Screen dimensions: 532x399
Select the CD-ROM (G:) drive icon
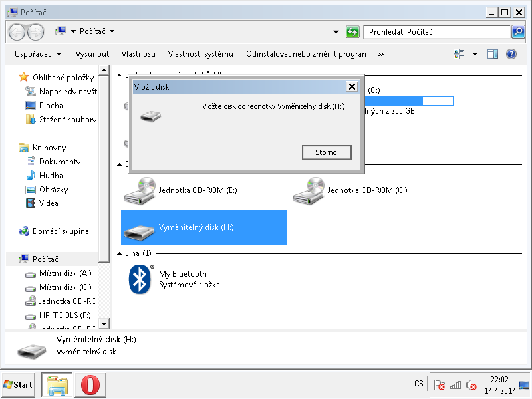(309, 191)
